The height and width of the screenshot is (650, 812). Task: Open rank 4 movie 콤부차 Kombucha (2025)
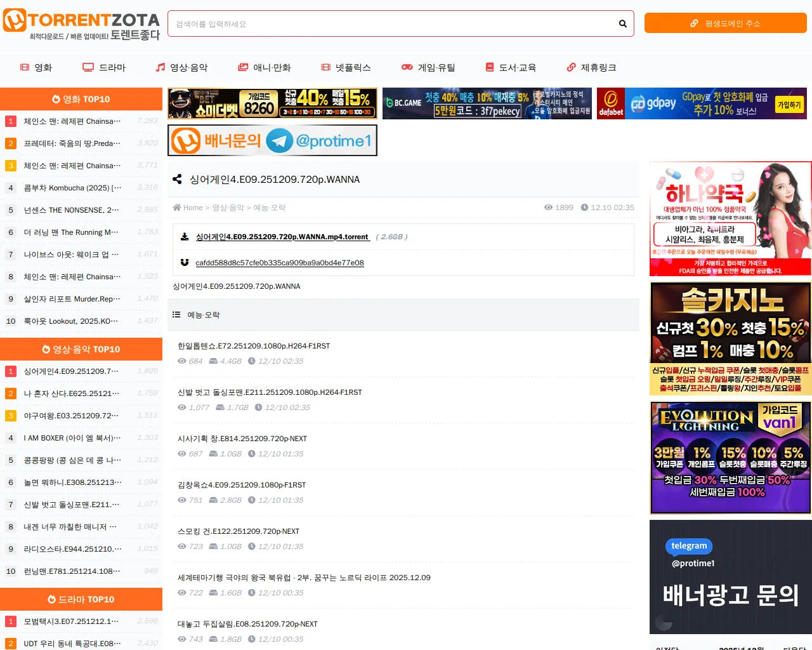pyautogui.click(x=72, y=188)
